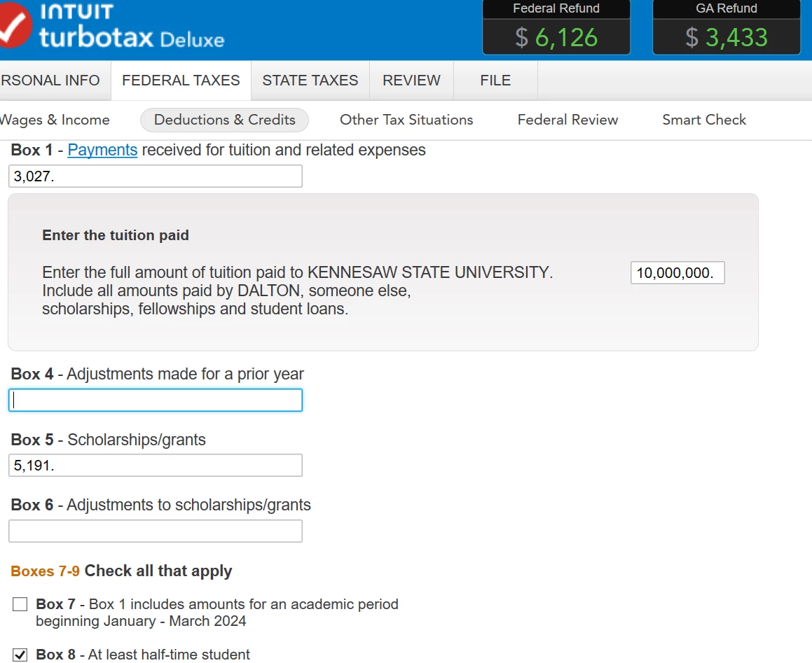Click Box 6 scholarship adjustments field
This screenshot has width=812, height=663.
click(x=156, y=531)
